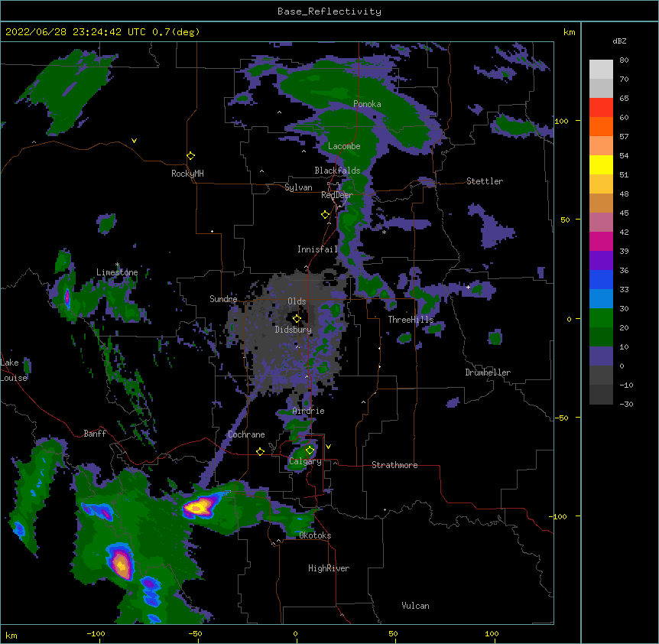
Task: Choose the green 20-30 dBZ legend swatch
Action: pyautogui.click(x=601, y=318)
